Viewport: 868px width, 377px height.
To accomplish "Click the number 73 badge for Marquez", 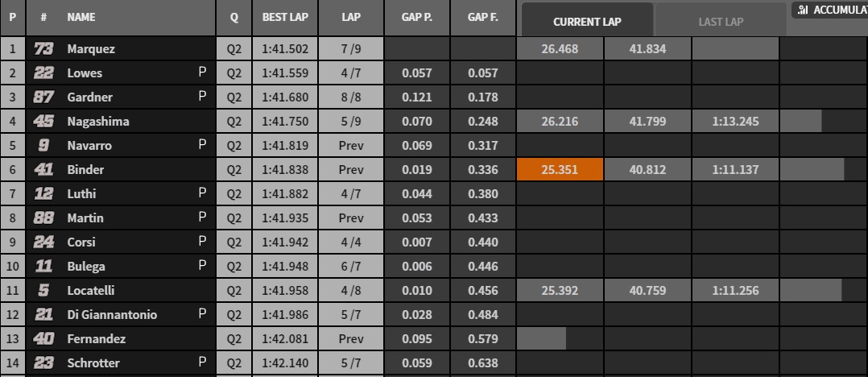I will (x=43, y=49).
